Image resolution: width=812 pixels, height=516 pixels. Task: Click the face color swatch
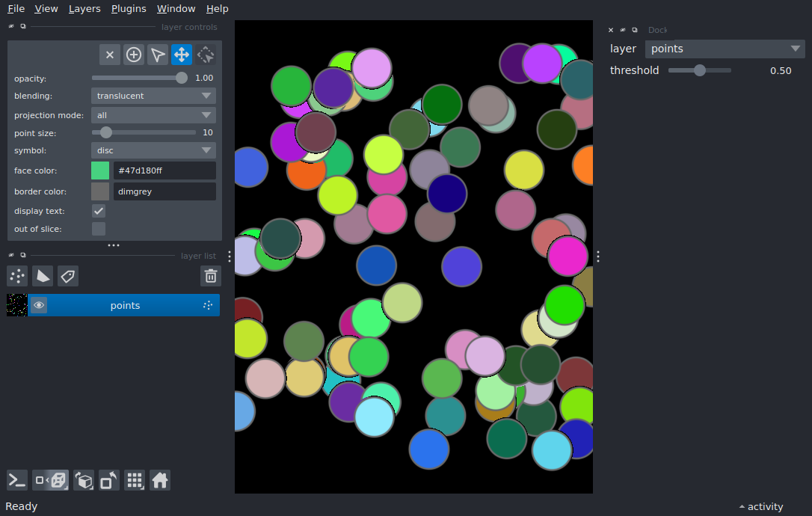100,171
